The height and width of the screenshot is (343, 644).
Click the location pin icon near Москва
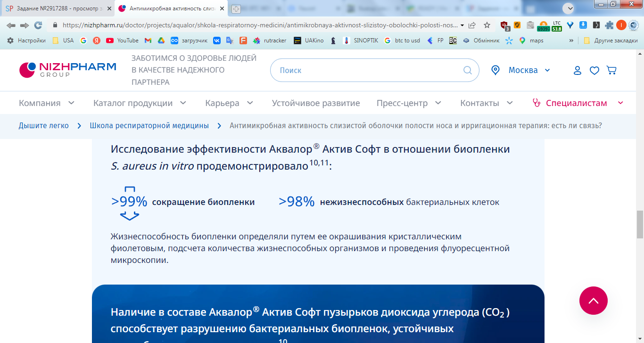point(495,70)
